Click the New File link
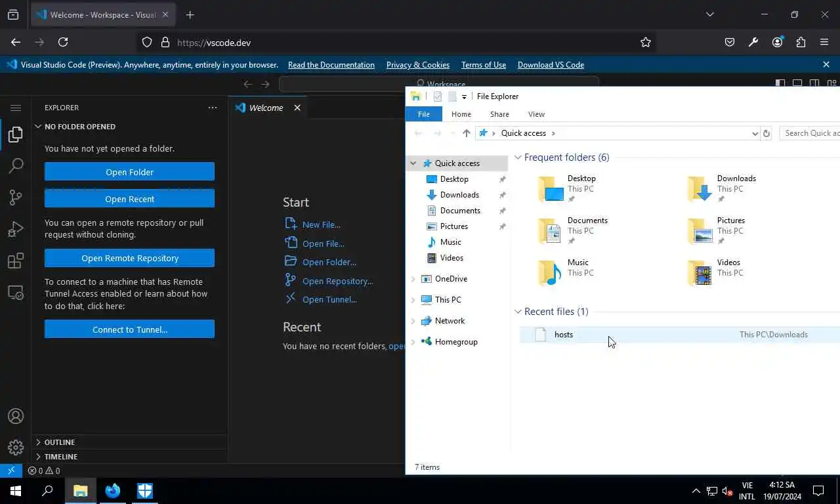 (x=322, y=224)
